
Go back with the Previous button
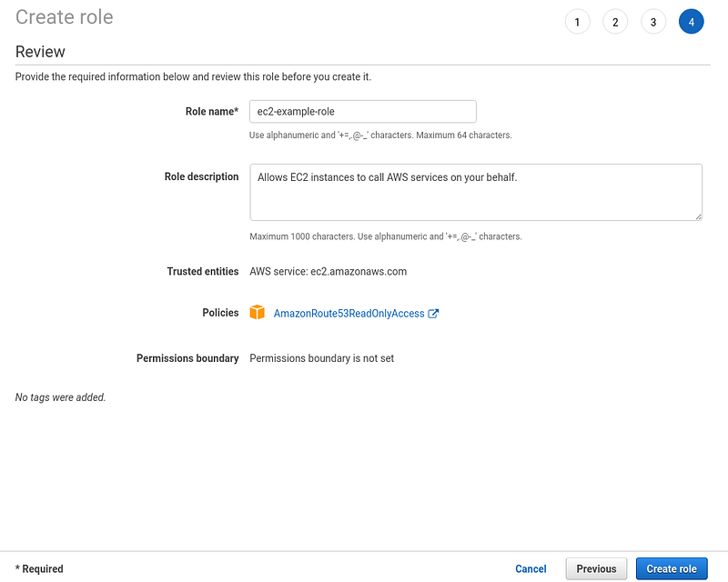coord(596,569)
